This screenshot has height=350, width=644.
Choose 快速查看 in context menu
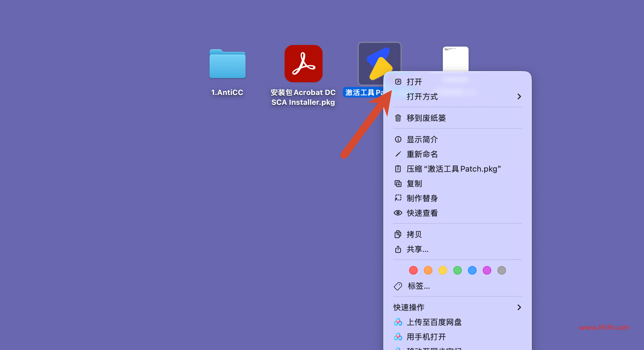(458, 213)
